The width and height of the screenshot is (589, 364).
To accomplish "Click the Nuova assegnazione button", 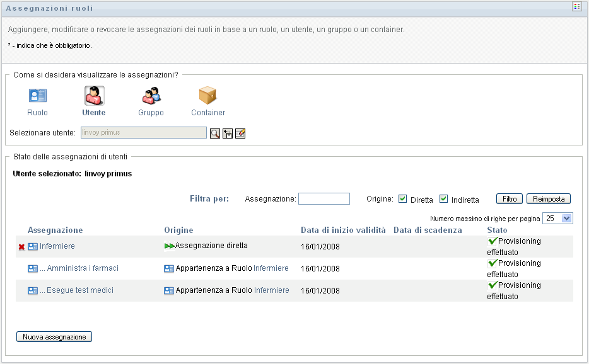I will [54, 337].
